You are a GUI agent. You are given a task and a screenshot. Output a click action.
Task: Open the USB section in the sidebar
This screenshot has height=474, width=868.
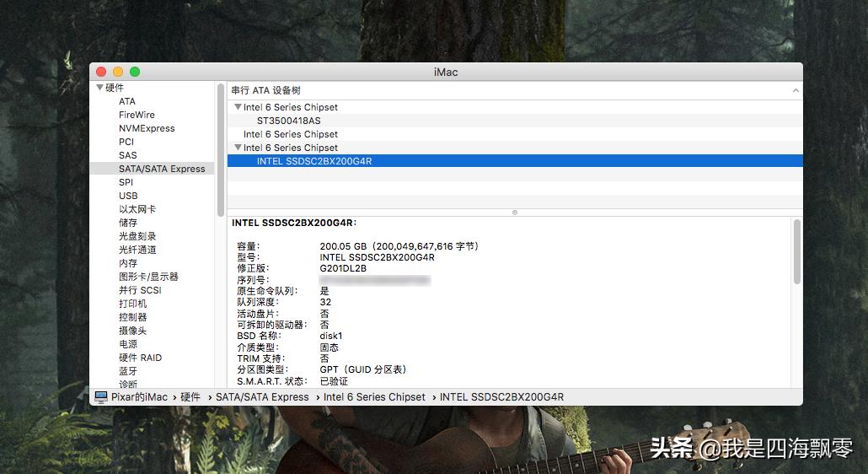point(128,196)
